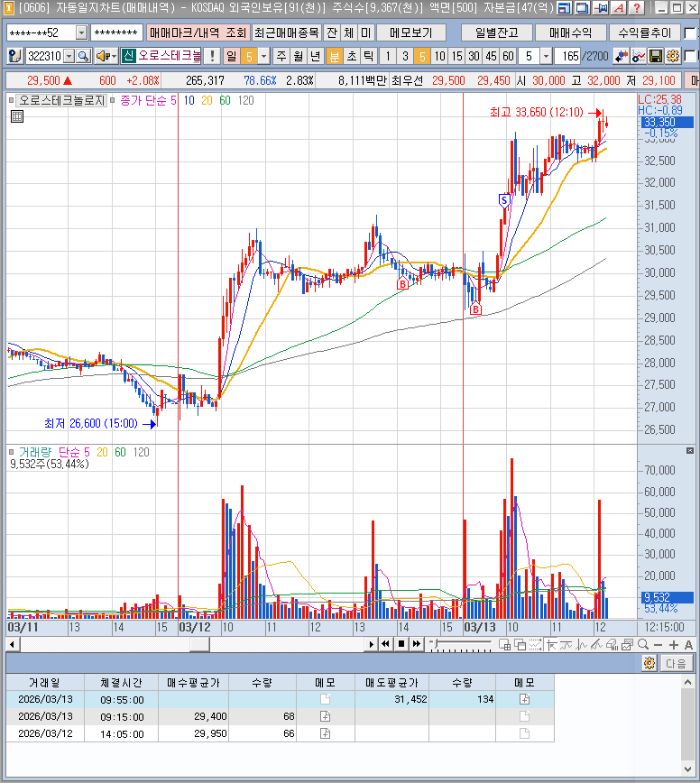700x783 pixels.
Task: Click the screen layout icon in title bar
Action: point(565,8)
